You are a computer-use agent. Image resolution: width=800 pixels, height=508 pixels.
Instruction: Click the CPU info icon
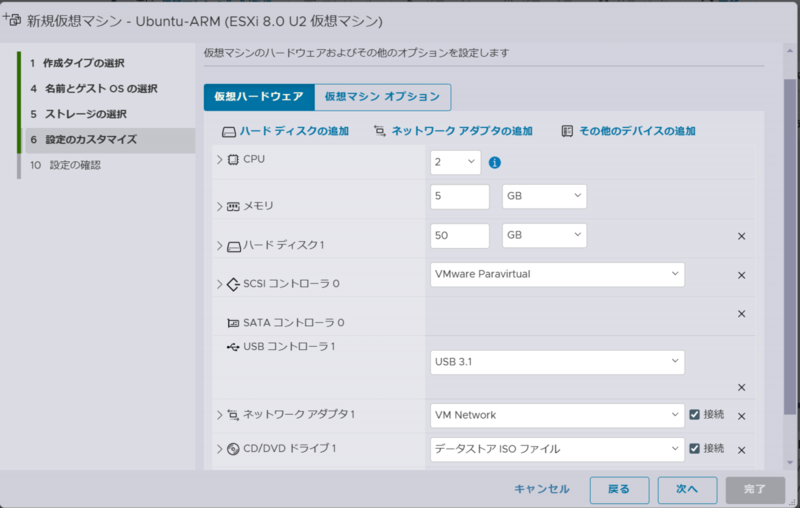click(494, 163)
